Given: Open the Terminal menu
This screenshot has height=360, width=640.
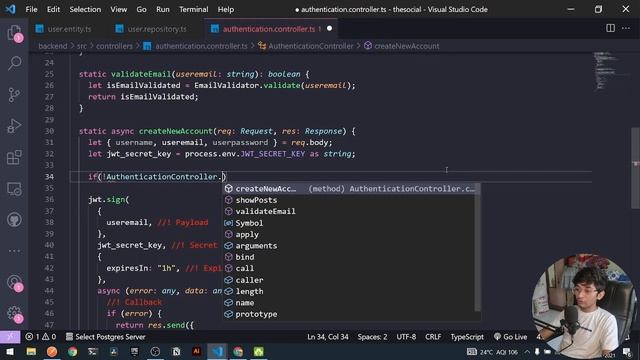Looking at the screenshot, I should (193, 9).
